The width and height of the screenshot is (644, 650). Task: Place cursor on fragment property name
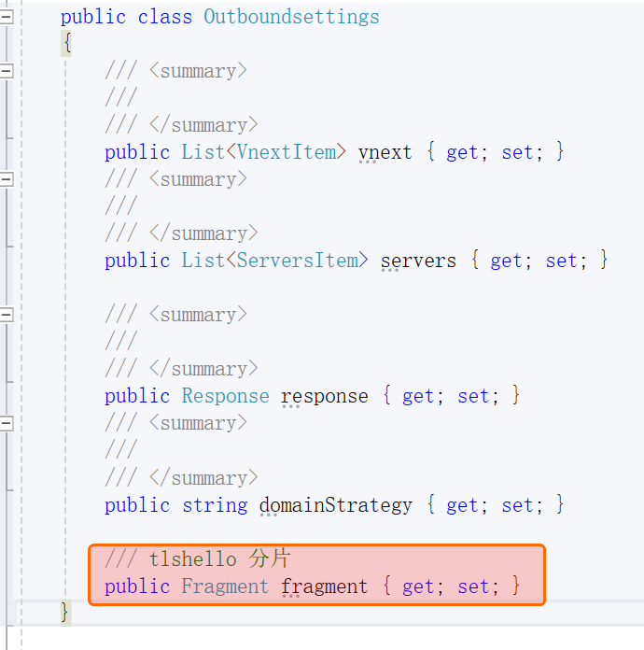[324, 586]
